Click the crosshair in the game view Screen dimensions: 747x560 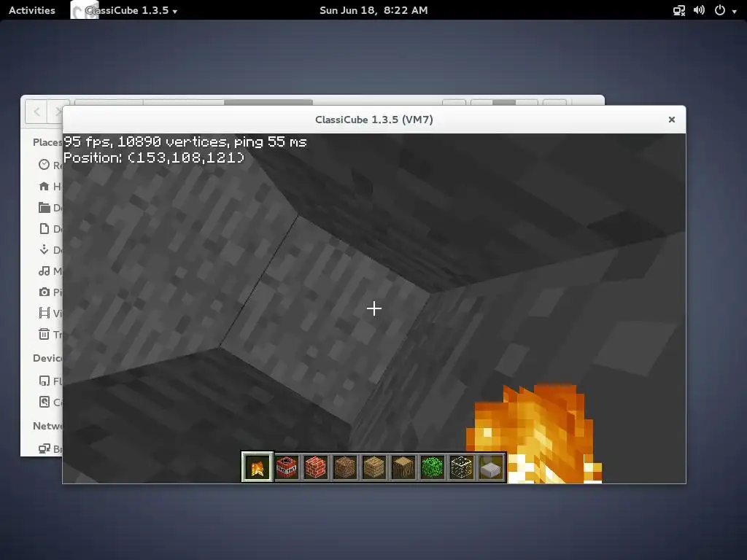[x=374, y=308]
